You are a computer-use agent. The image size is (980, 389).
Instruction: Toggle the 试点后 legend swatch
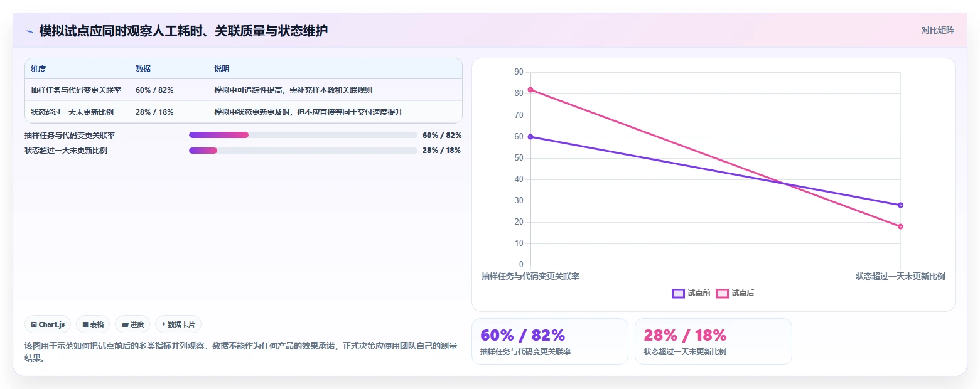[x=722, y=293]
